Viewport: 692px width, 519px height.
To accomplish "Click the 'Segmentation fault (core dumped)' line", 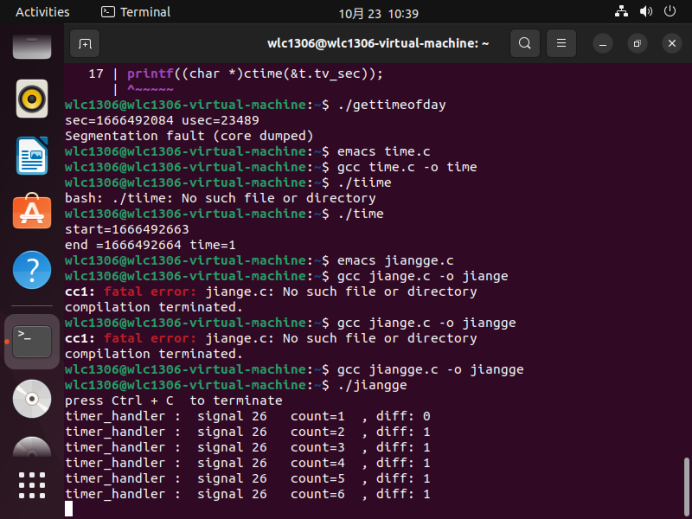I will click(189, 136).
